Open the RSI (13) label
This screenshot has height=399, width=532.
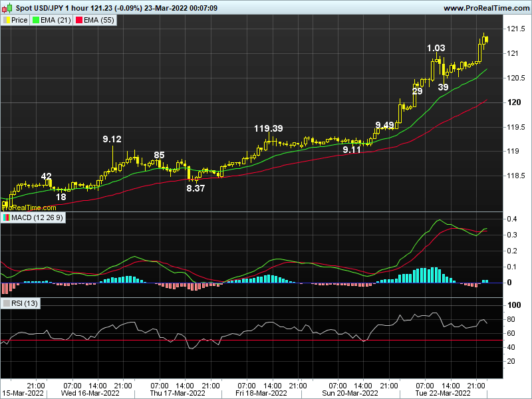[24, 303]
